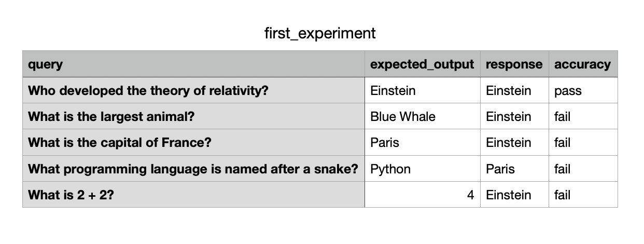Select the expected_output column header
Screen dimensions: 644x244
pos(422,64)
